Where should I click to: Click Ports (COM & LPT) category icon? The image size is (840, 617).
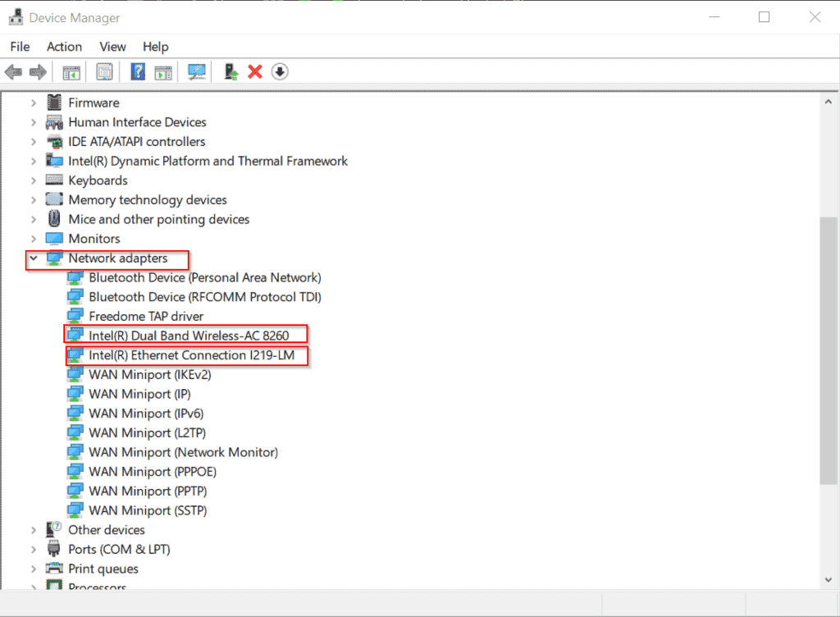pos(54,549)
